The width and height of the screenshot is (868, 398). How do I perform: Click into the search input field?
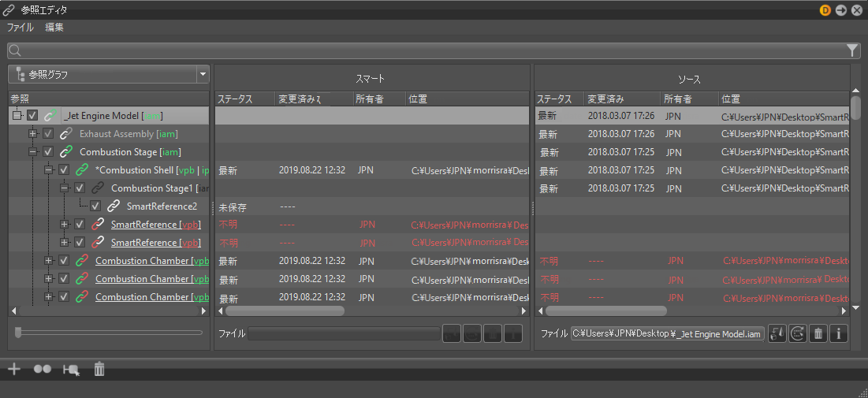(x=433, y=51)
